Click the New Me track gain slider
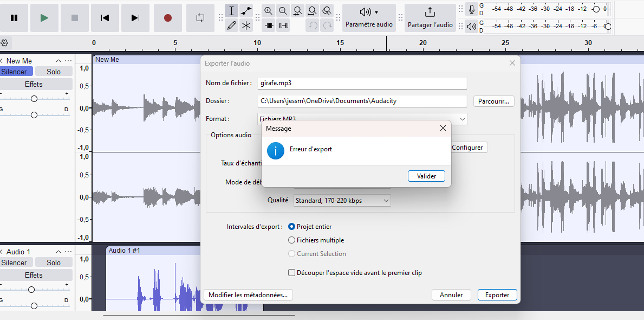 click(x=34, y=99)
